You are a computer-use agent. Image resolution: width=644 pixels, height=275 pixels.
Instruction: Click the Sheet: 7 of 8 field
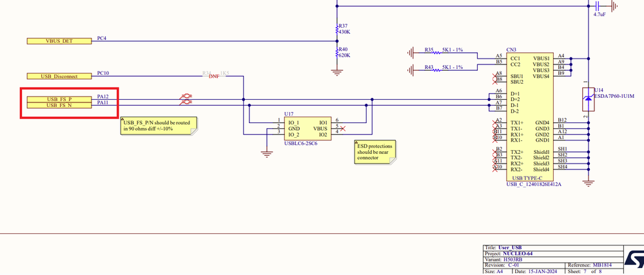pyautogui.click(x=595, y=271)
